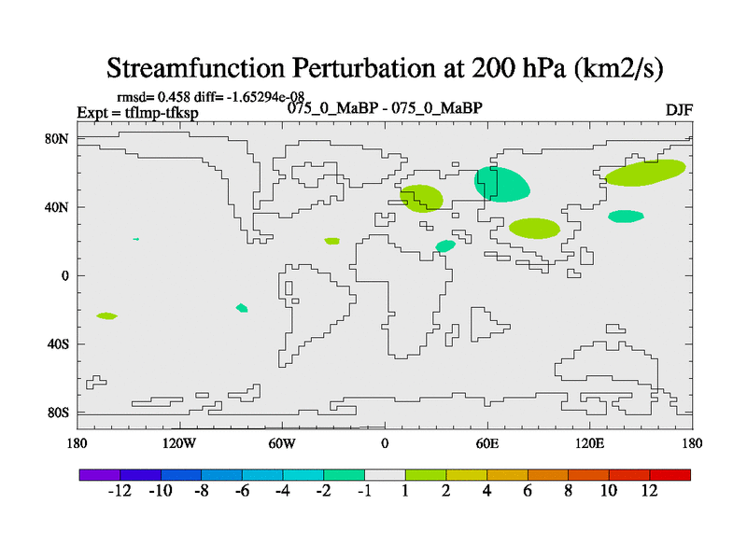Click the large teal blob near 60E
Viewport: 747px width, 560px height.
click(x=500, y=184)
